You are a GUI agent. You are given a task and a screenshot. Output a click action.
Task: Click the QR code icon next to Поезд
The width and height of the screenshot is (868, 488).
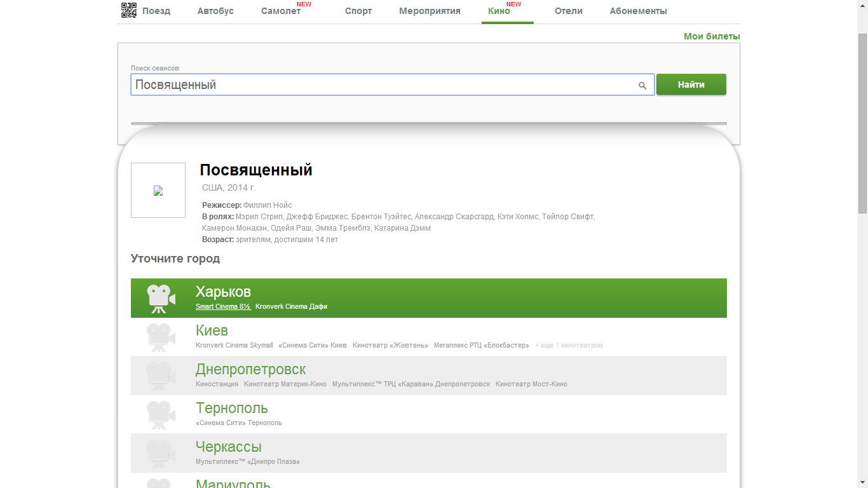point(129,10)
